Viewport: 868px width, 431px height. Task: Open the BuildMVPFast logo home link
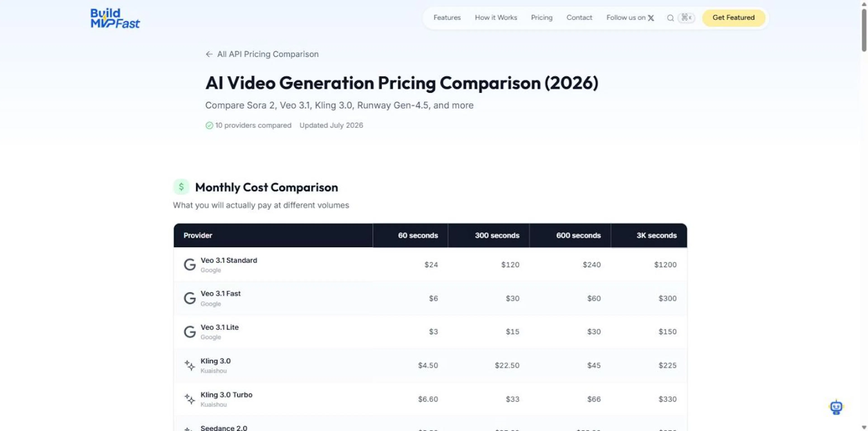click(115, 18)
